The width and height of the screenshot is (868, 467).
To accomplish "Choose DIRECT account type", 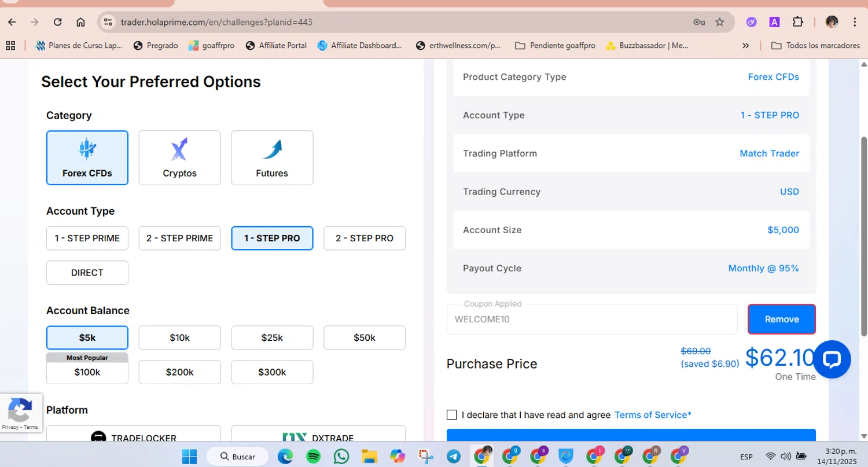I will pyautogui.click(x=87, y=273).
